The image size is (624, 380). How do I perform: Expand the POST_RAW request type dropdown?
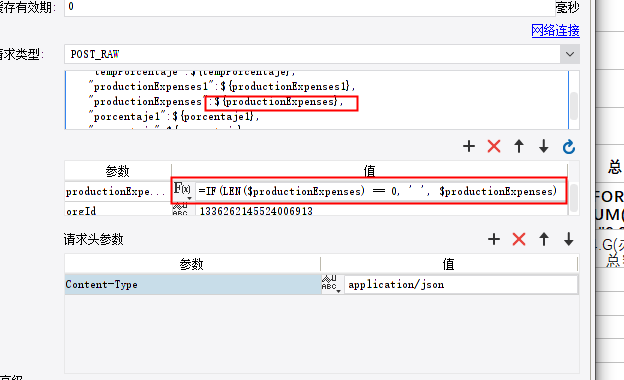click(x=569, y=54)
